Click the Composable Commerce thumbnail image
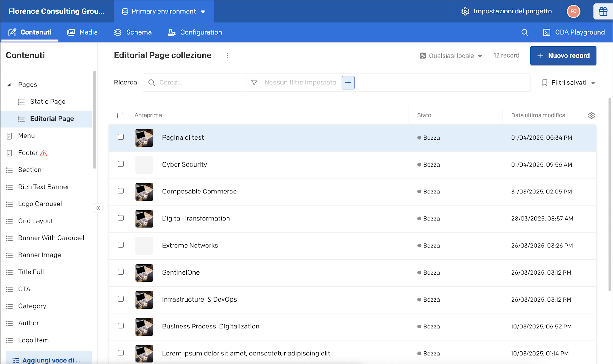This screenshot has width=613, height=364. click(144, 192)
